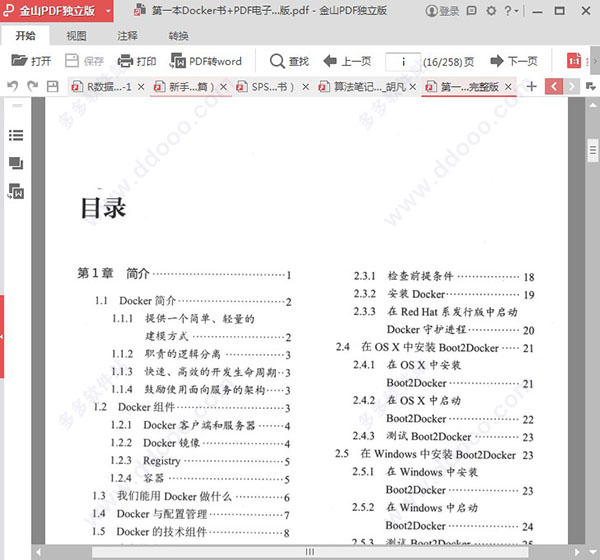Screen dimensions: 600x560
Task: Expand the left side panel red handle
Action: (2, 336)
